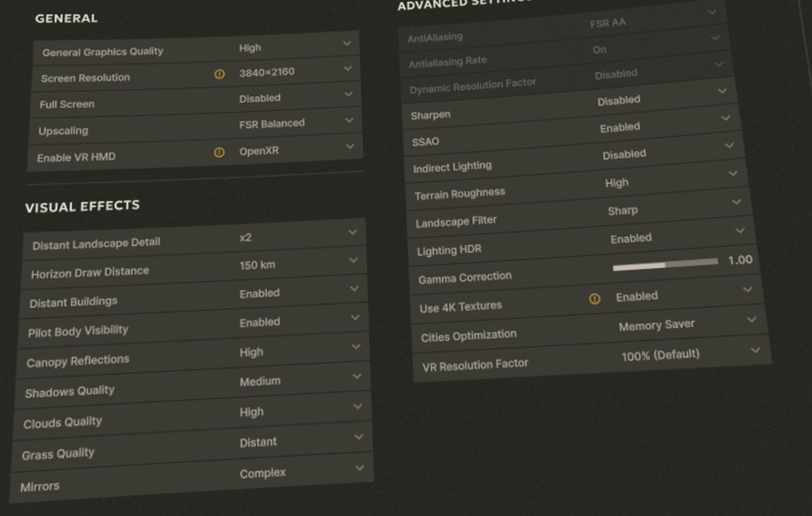Expand the Mirrors Complex chevron
This screenshot has width=812, height=516.
pyautogui.click(x=359, y=468)
